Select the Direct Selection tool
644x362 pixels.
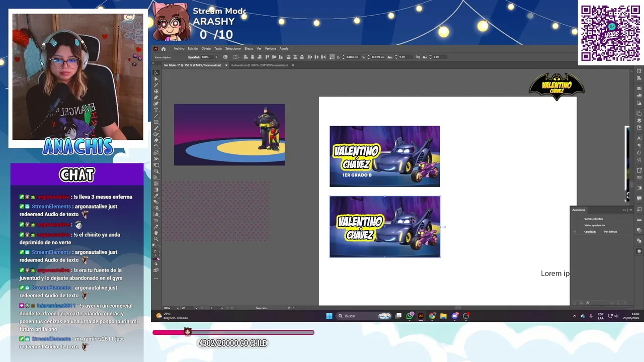pos(156,78)
